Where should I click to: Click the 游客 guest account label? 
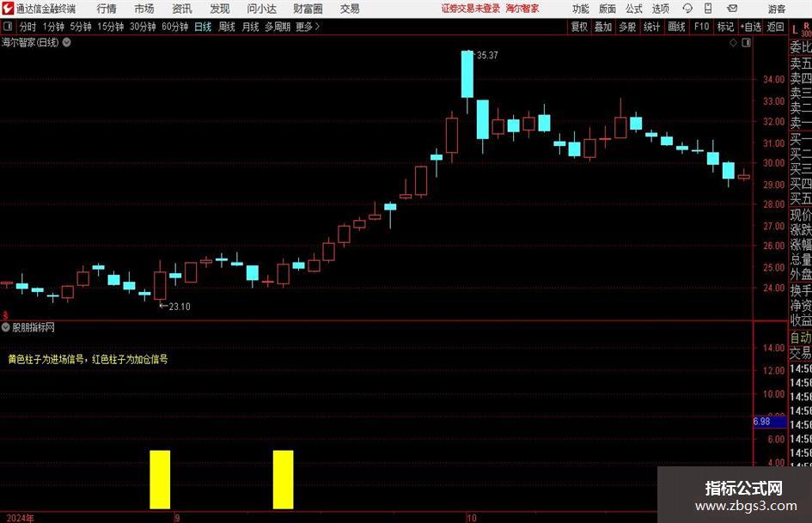click(x=777, y=9)
